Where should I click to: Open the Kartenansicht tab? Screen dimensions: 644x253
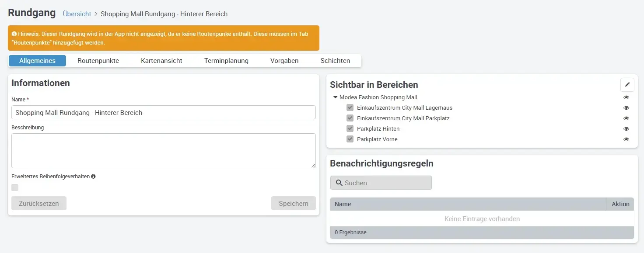[x=161, y=60]
